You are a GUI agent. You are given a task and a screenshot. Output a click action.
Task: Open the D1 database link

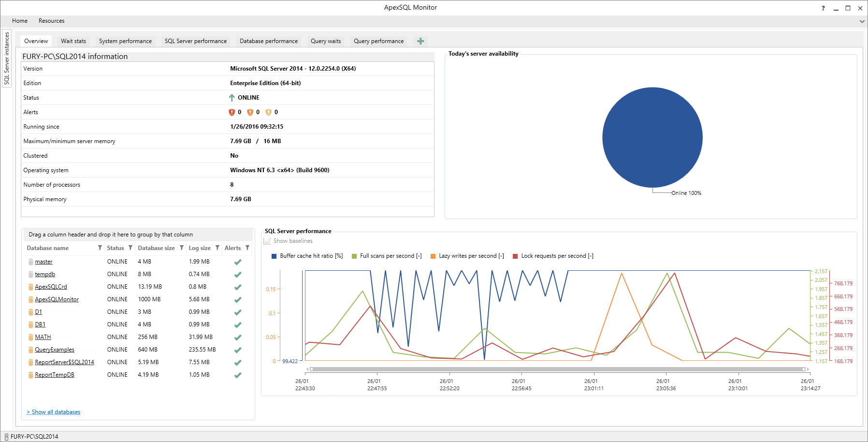(39, 312)
